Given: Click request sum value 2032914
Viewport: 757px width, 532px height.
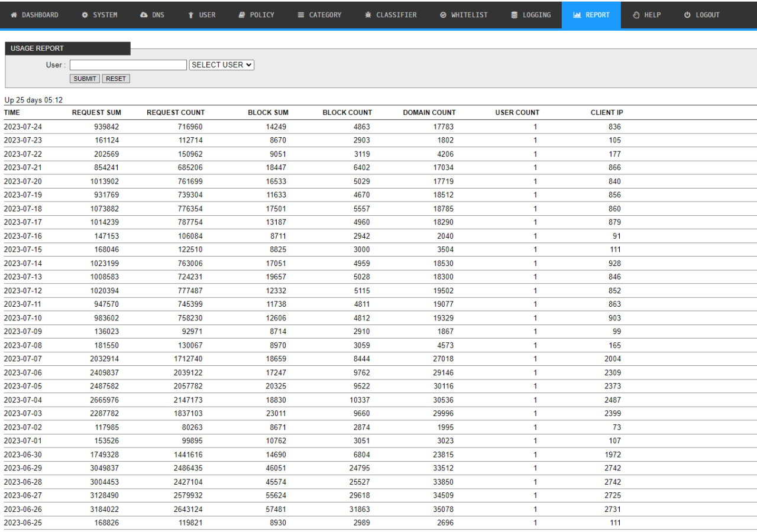Looking at the screenshot, I should tap(104, 359).
